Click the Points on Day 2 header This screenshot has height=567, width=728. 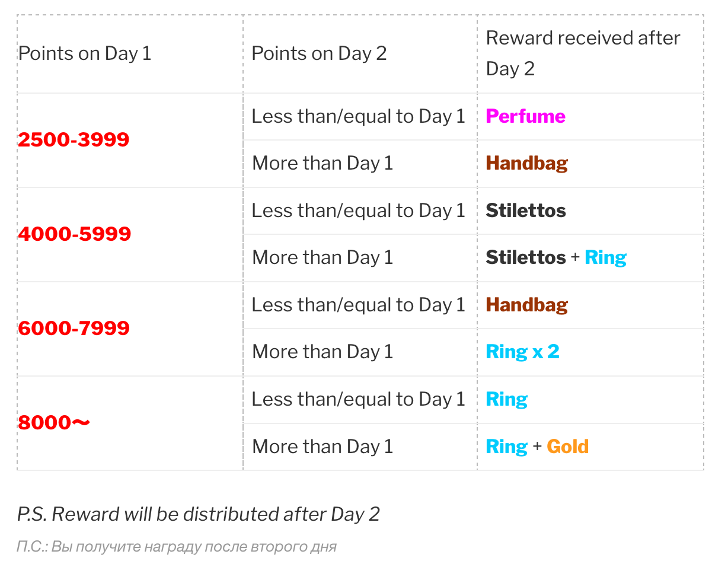click(319, 53)
